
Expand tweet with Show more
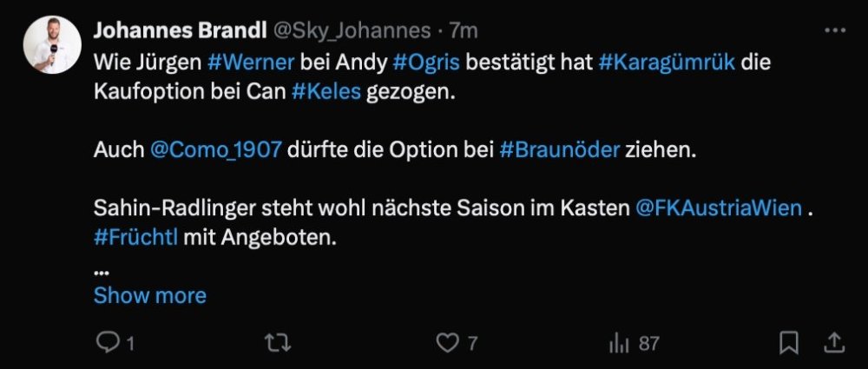coord(150,295)
